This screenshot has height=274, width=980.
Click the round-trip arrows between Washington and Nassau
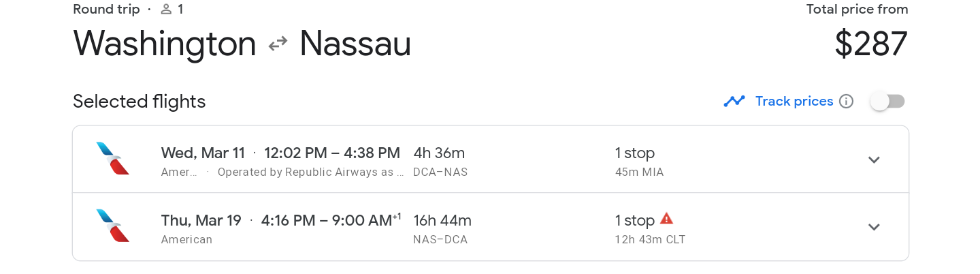pyautogui.click(x=278, y=44)
